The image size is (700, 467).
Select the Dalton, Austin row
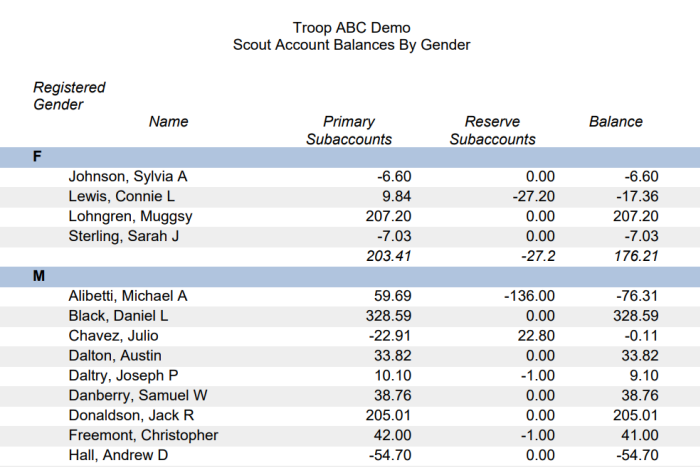[350, 356]
